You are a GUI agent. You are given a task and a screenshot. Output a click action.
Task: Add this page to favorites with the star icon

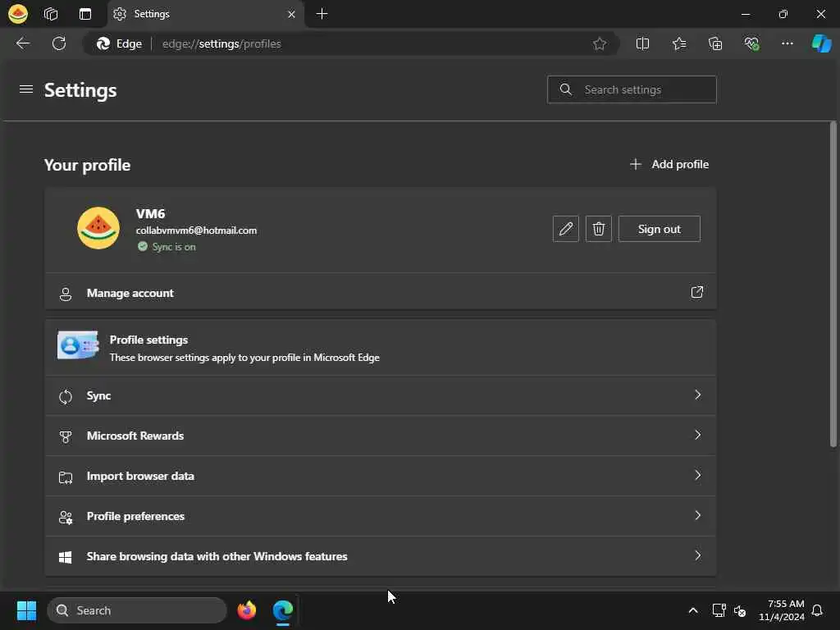coord(600,44)
